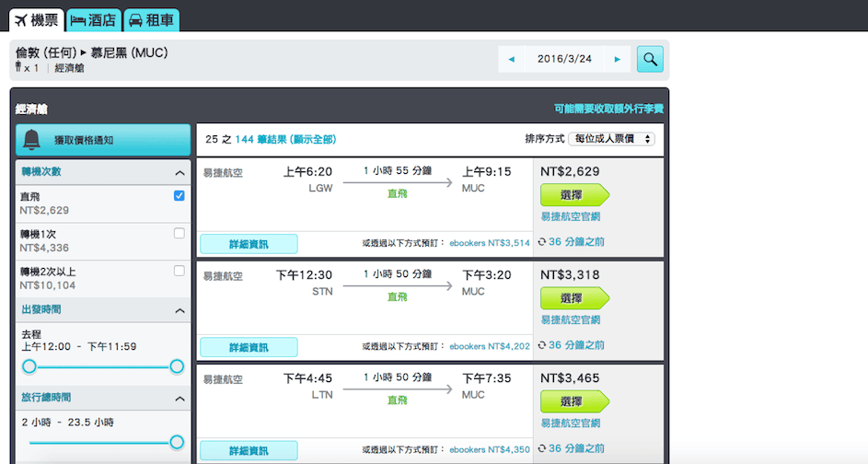Screen dimensions: 868x464
Task: Click ebookers NT$4,202 booking link
Action: (x=490, y=346)
